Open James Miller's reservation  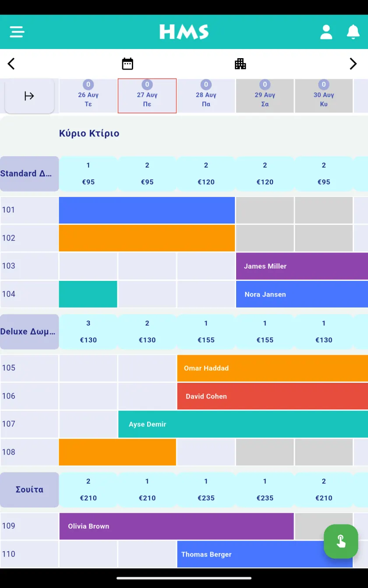pyautogui.click(x=302, y=266)
